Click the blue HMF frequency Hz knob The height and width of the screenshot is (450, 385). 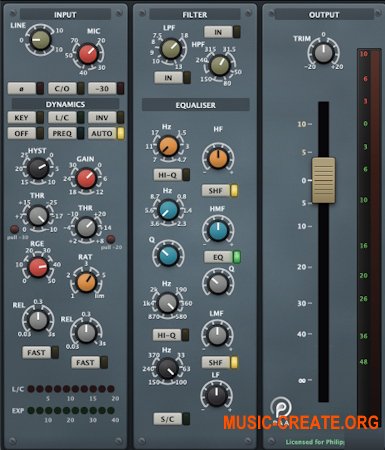(x=169, y=210)
